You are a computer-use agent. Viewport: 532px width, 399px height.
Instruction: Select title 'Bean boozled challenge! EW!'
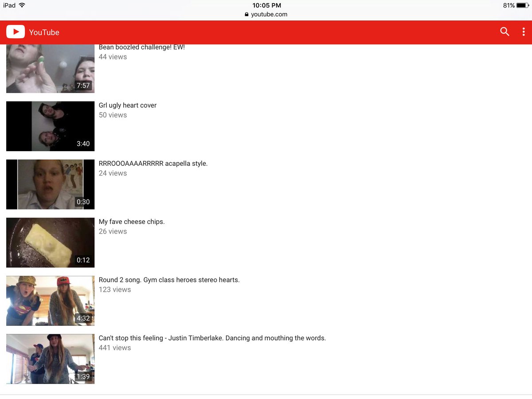(x=142, y=47)
